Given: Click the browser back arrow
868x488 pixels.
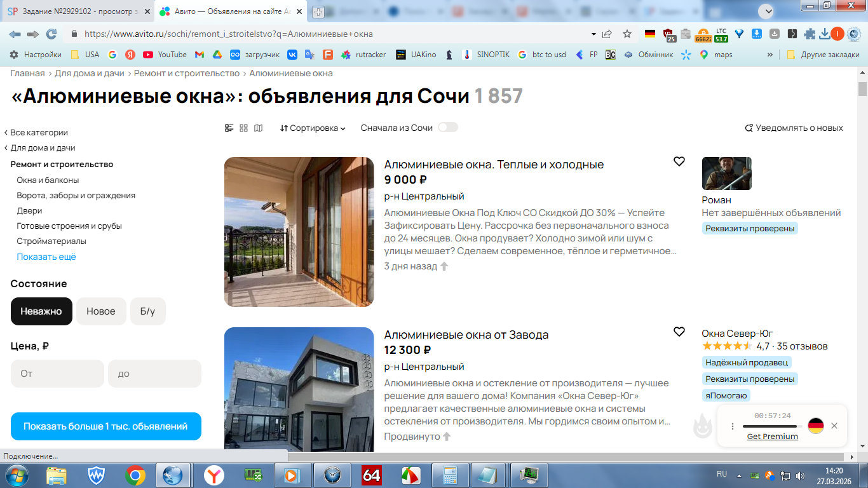Looking at the screenshot, I should tap(15, 34).
